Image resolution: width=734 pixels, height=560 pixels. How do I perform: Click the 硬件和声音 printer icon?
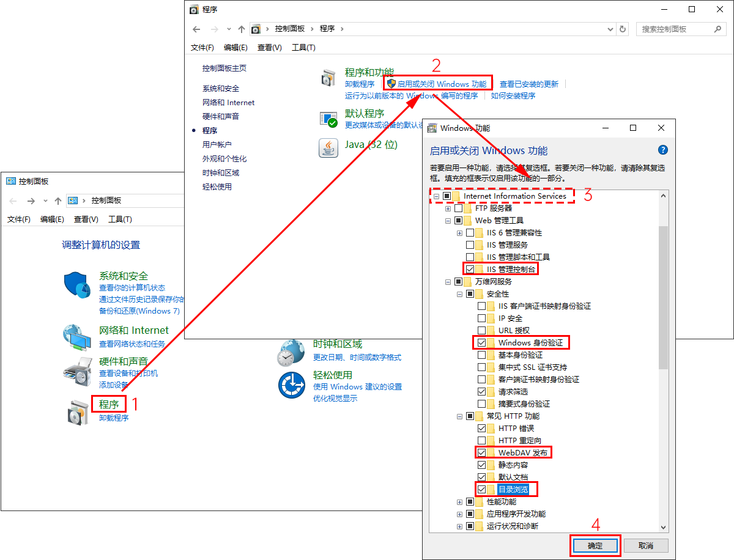(77, 371)
